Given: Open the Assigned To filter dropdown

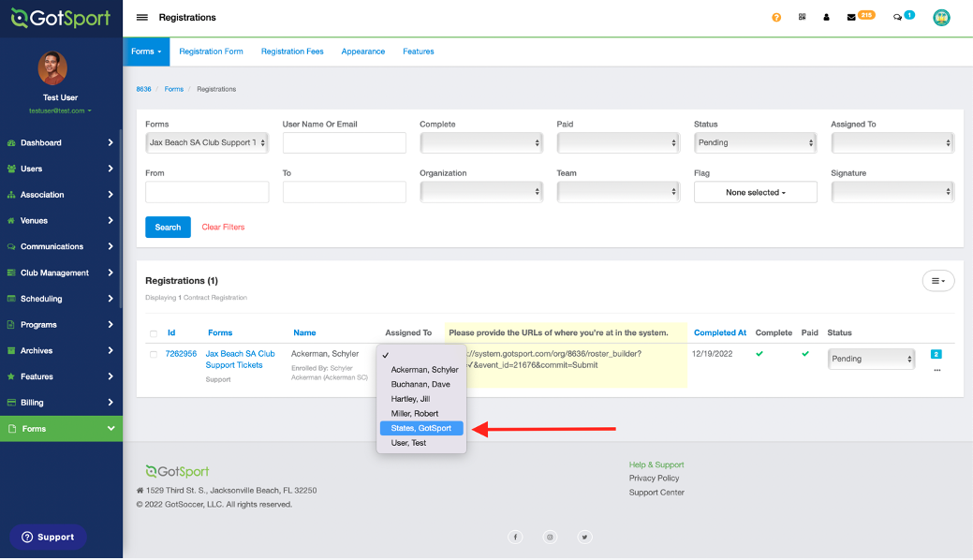Looking at the screenshot, I should (892, 142).
